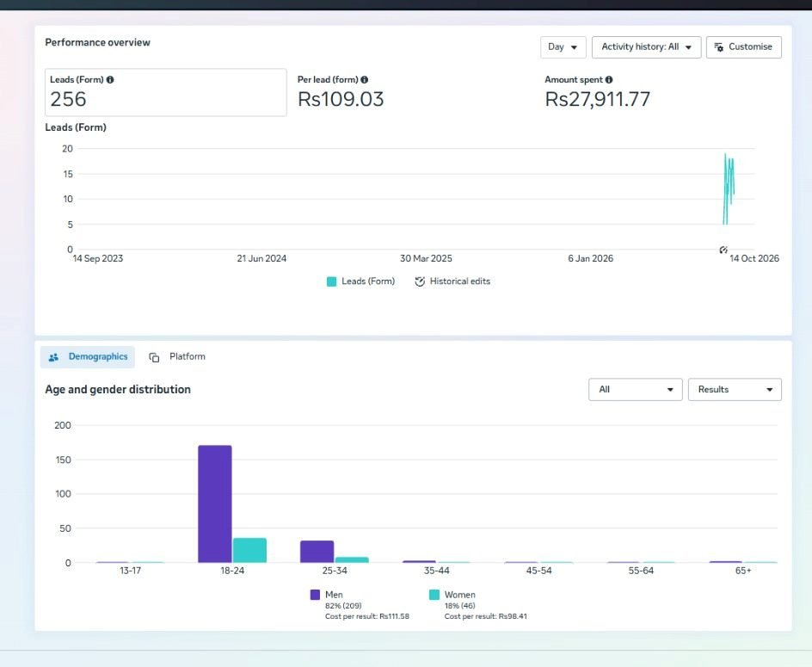Image resolution: width=812 pixels, height=667 pixels.
Task: Click the 18-24 age group label
Action: click(x=232, y=571)
